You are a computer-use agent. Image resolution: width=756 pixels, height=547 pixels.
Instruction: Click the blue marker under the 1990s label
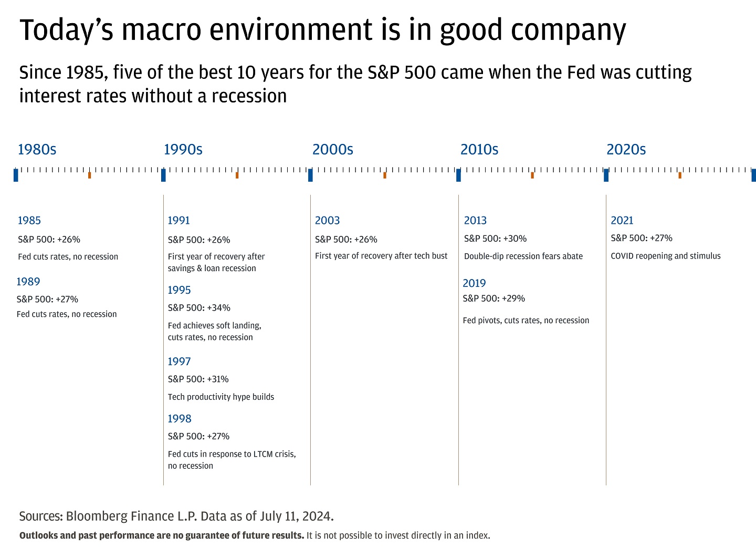pos(163,175)
